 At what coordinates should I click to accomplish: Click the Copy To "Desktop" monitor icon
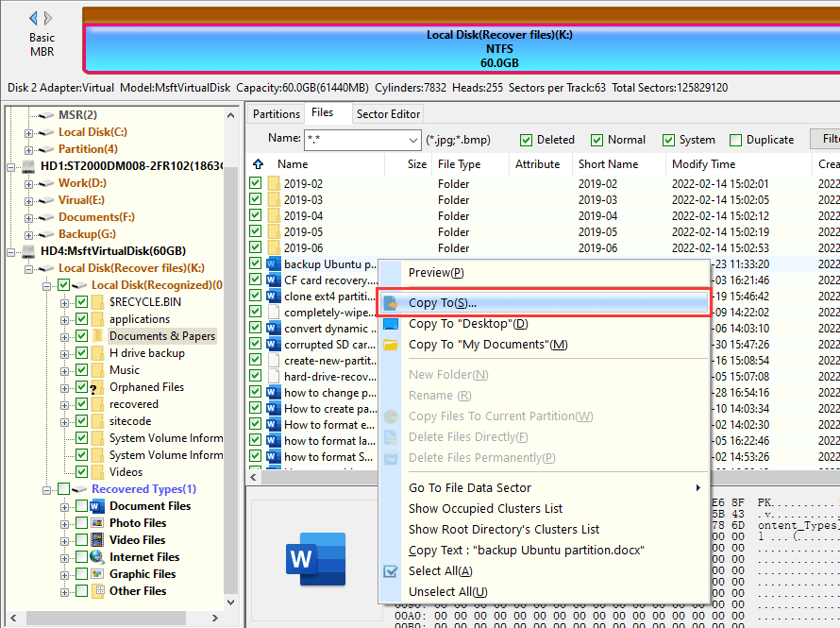(x=391, y=324)
